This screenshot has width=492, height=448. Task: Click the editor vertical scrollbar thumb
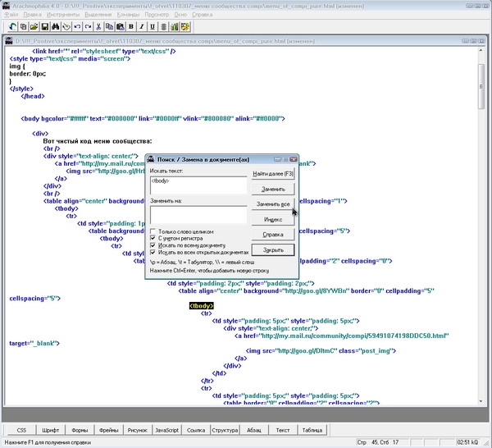481,86
